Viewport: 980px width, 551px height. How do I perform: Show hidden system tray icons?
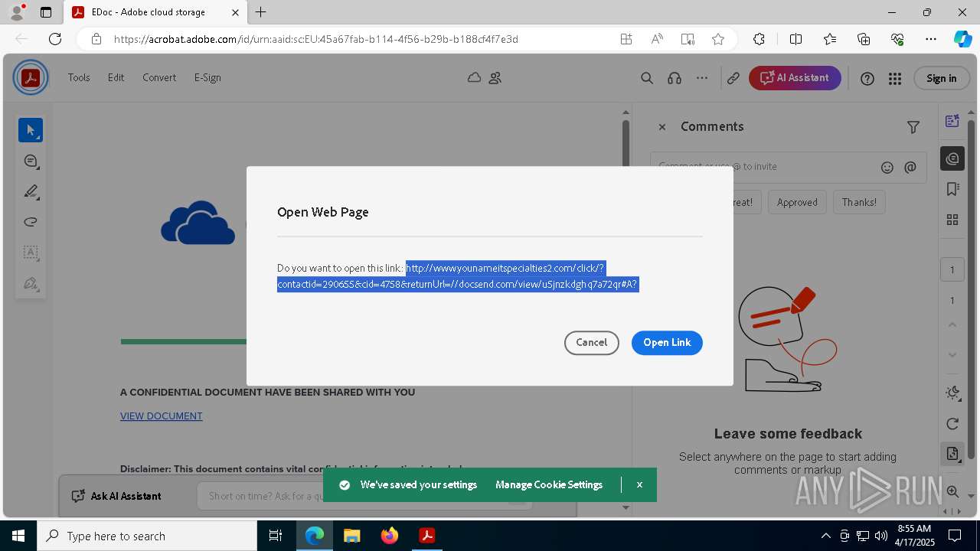(x=825, y=536)
